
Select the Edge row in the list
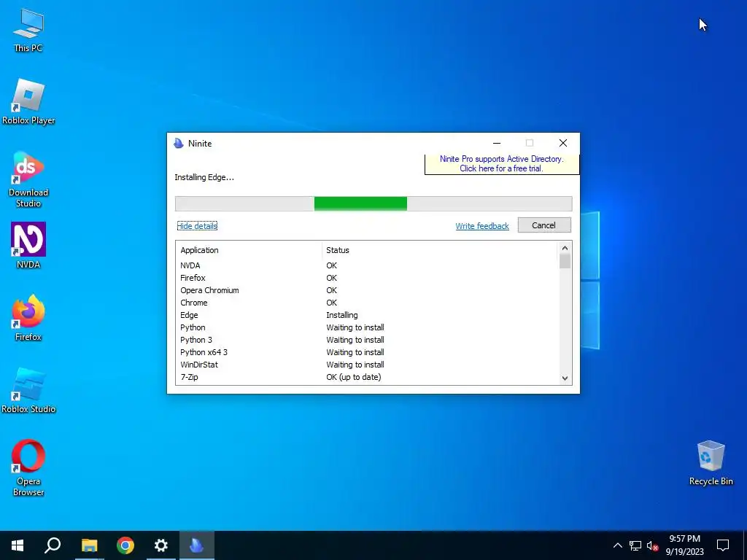(x=367, y=315)
